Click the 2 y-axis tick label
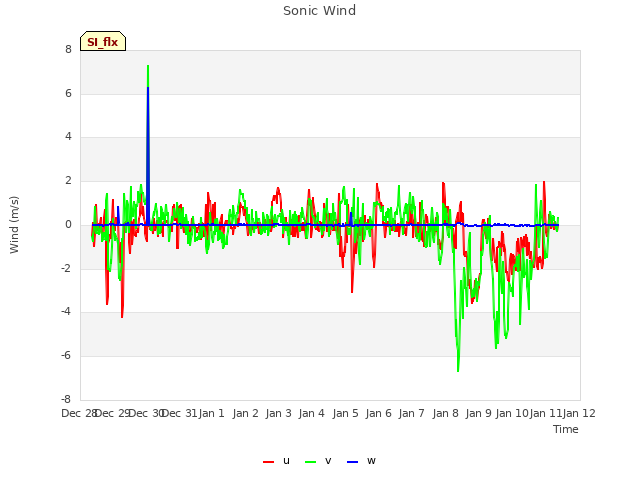The image size is (640, 480). pyautogui.click(x=68, y=180)
